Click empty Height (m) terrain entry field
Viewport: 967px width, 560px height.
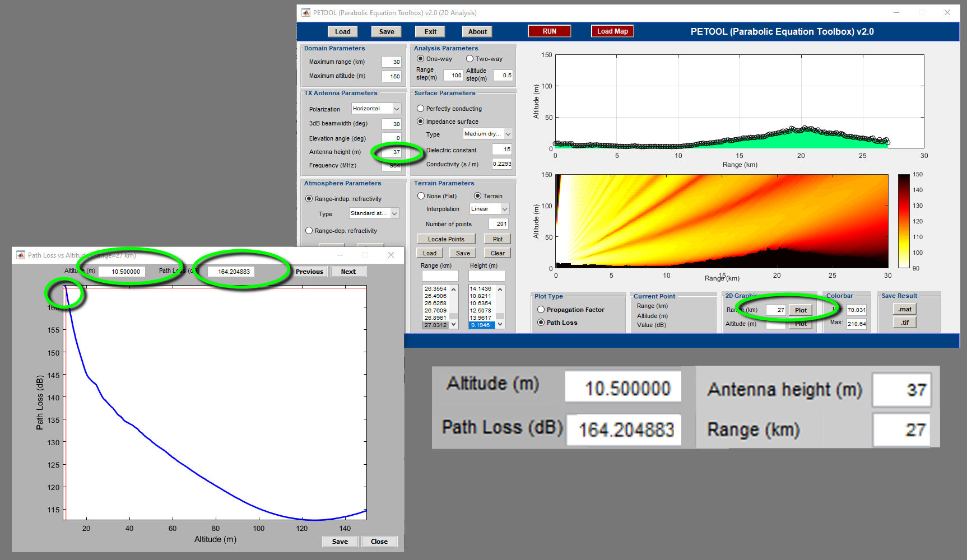[486, 276]
